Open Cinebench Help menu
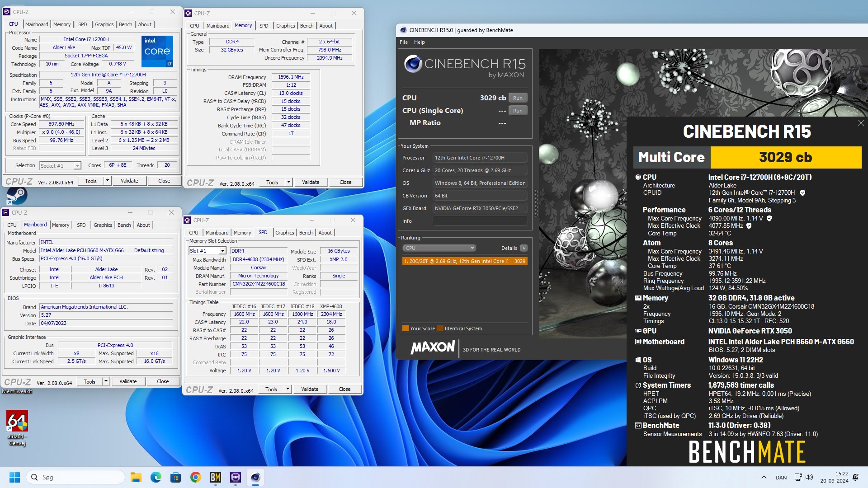The width and height of the screenshot is (868, 488). point(419,42)
